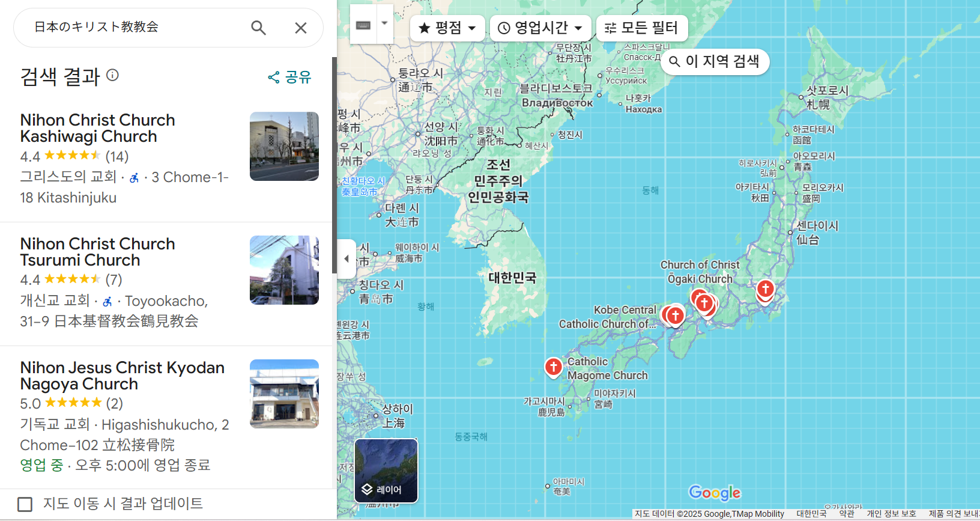Open Nihon Christ Church Tsurumi Church result

tap(98, 252)
